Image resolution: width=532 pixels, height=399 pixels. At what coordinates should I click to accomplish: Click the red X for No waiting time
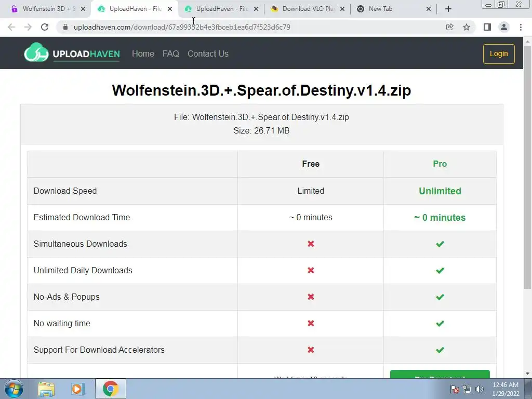[311, 323]
